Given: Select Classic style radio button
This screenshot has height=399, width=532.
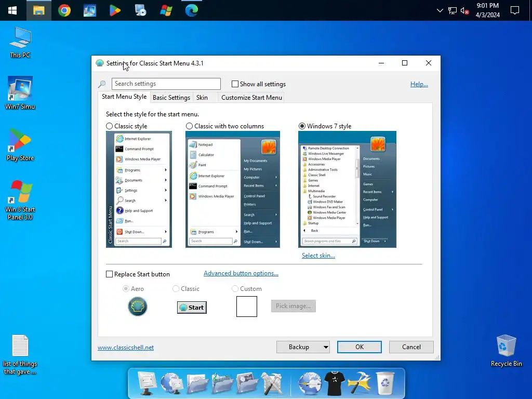Looking at the screenshot, I should (109, 126).
